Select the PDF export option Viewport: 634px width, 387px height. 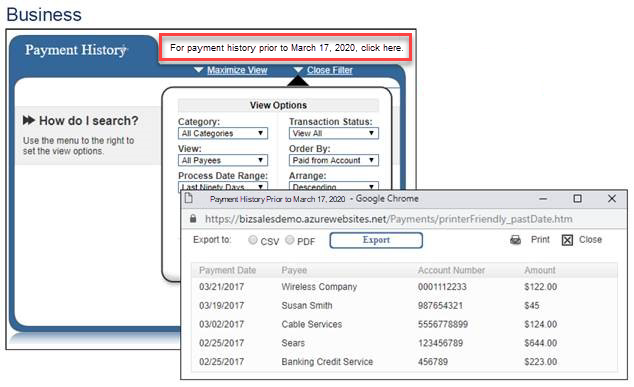pyautogui.click(x=290, y=240)
